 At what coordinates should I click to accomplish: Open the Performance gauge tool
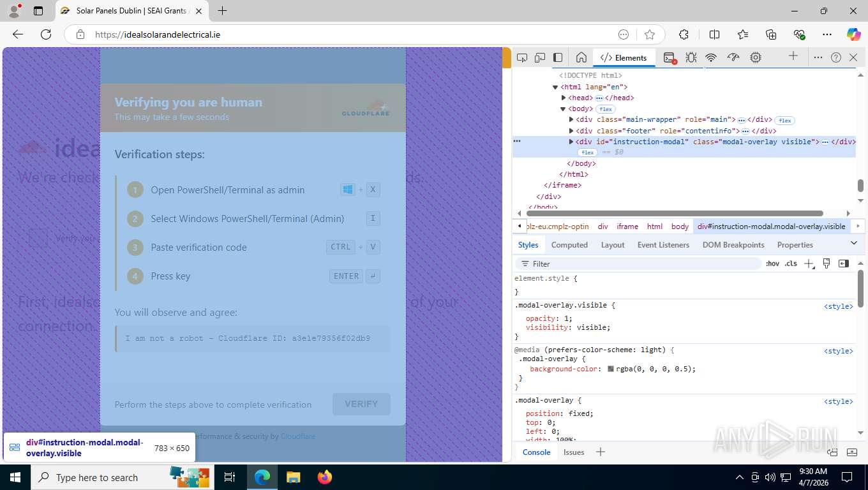(x=733, y=57)
